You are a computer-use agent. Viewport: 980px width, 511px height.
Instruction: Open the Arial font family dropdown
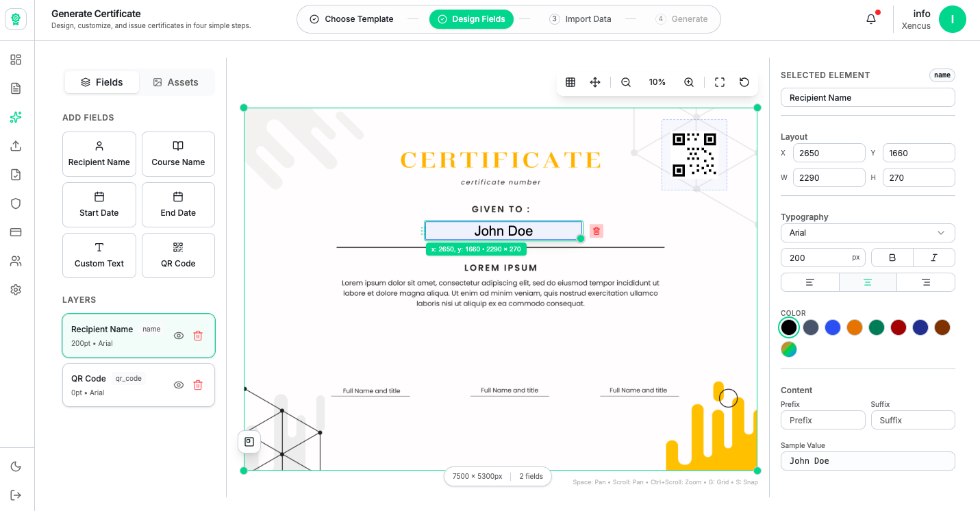868,233
